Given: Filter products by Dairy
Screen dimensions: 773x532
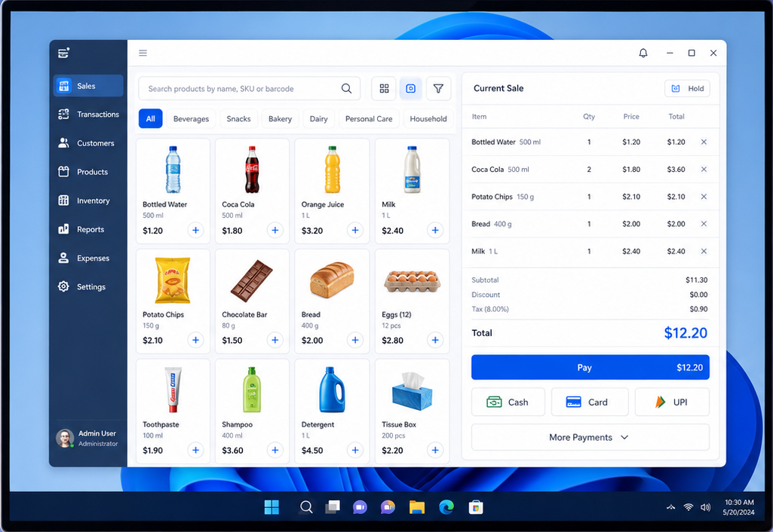Looking at the screenshot, I should [318, 119].
